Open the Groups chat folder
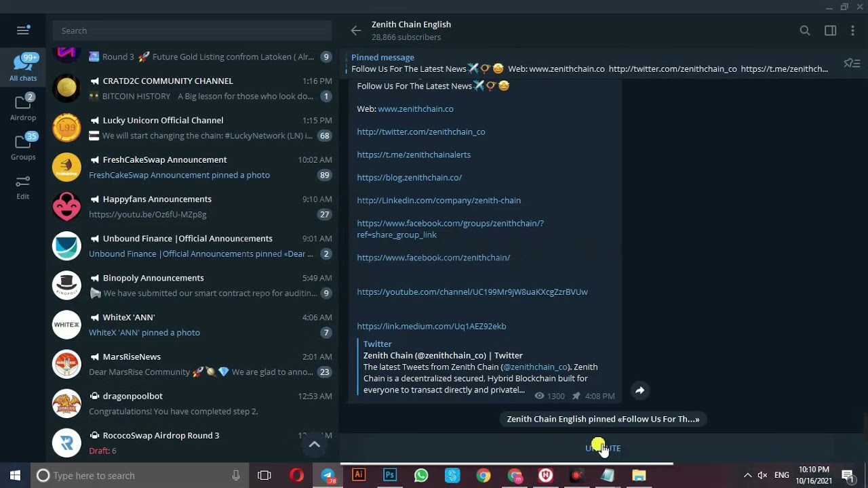868x488 pixels. [x=23, y=146]
